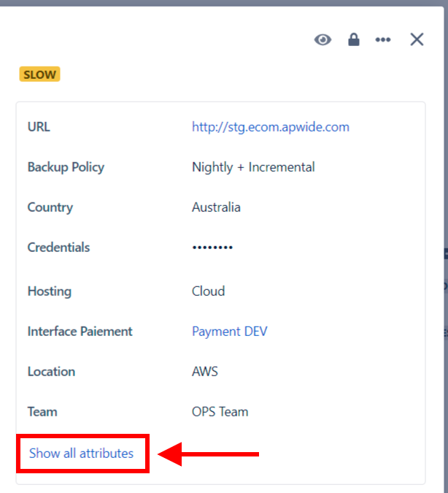This screenshot has width=448, height=493.
Task: Click the OPS Team value
Action: (220, 412)
